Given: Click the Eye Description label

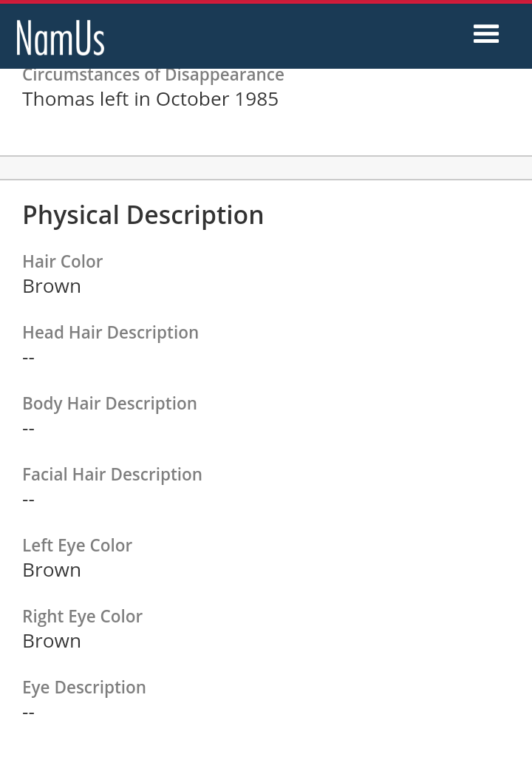Looking at the screenshot, I should (x=84, y=688).
